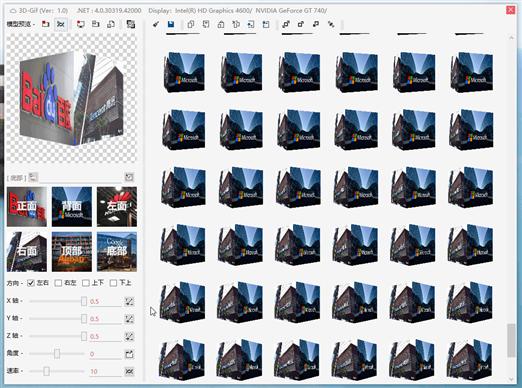The width and height of the screenshot is (522, 388).
Task: Uncheck the 左右 direction checkbox
Action: pos(31,283)
